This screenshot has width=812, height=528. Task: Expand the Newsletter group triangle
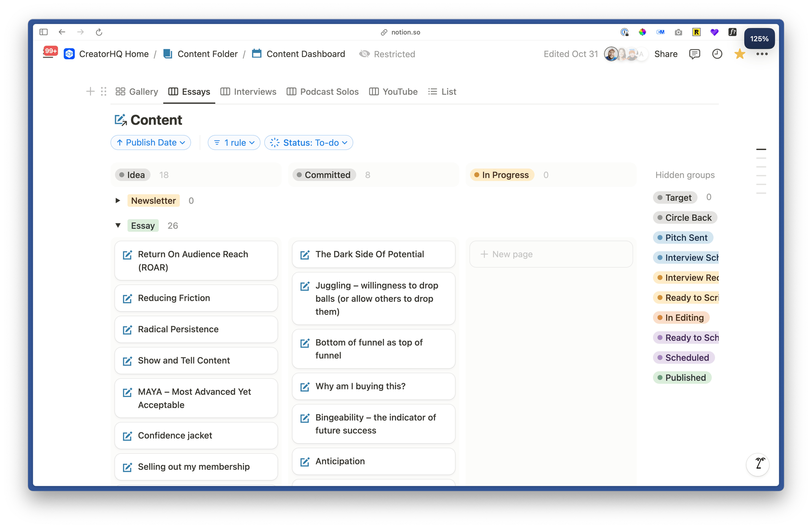pos(118,200)
